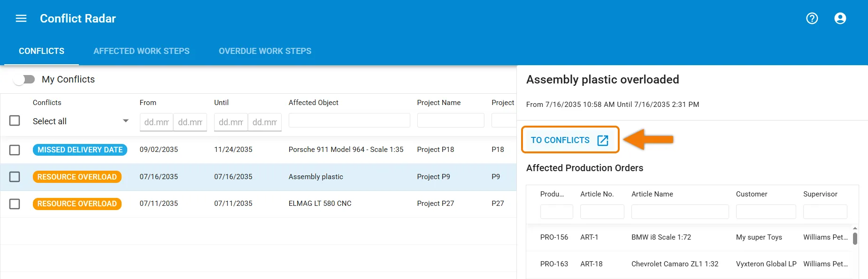Switch to Overdue Work Steps tab

265,51
